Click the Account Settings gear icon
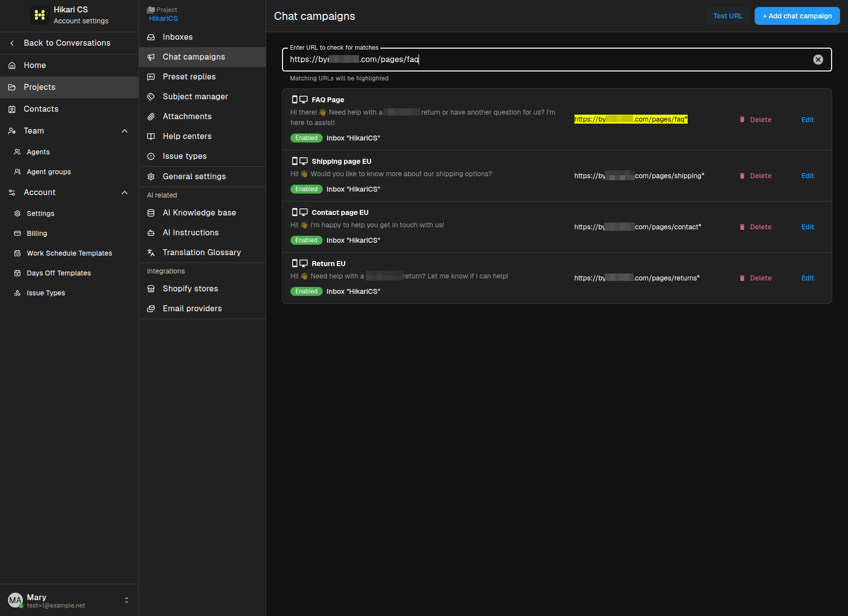 17,213
